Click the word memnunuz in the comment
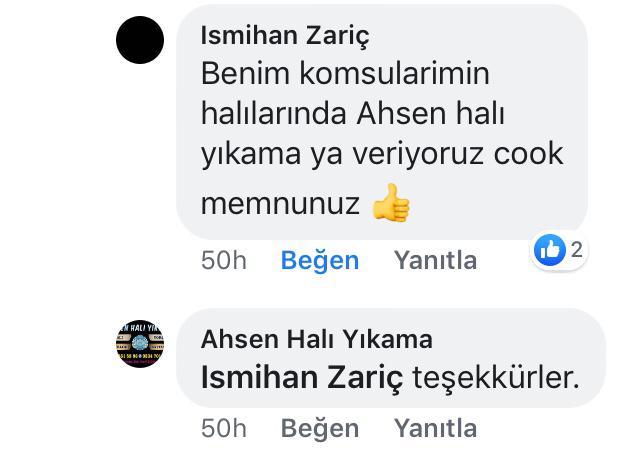This screenshot has height=461, width=639. click(x=280, y=203)
